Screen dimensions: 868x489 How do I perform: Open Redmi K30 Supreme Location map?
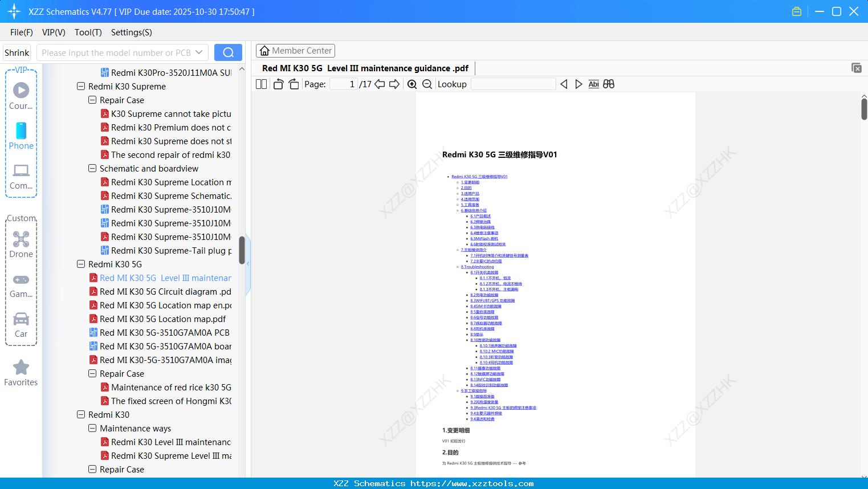(x=166, y=182)
